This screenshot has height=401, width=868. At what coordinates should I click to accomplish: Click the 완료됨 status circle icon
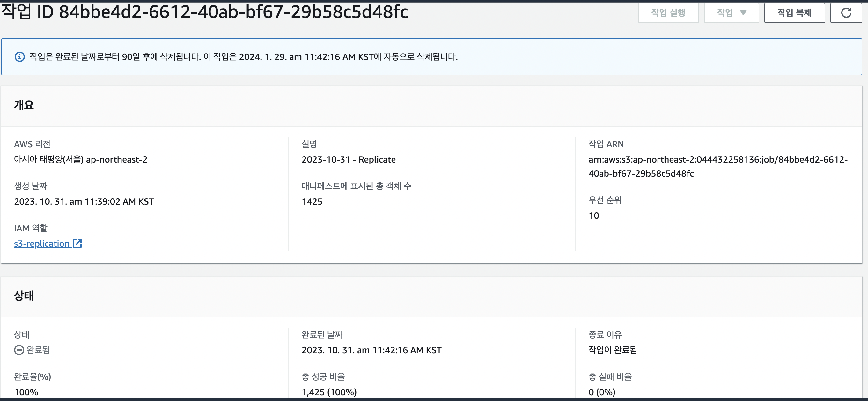(19, 350)
